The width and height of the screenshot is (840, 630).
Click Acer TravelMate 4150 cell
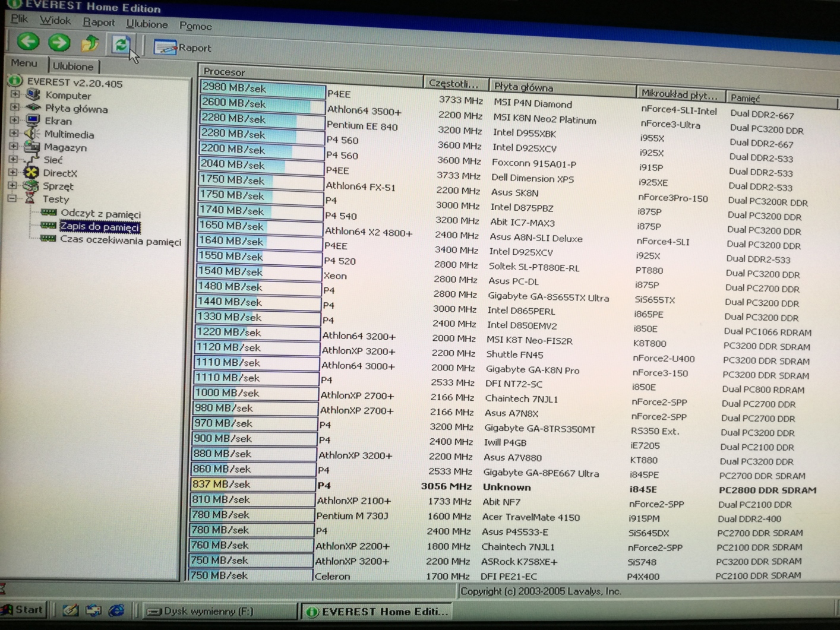530,517
